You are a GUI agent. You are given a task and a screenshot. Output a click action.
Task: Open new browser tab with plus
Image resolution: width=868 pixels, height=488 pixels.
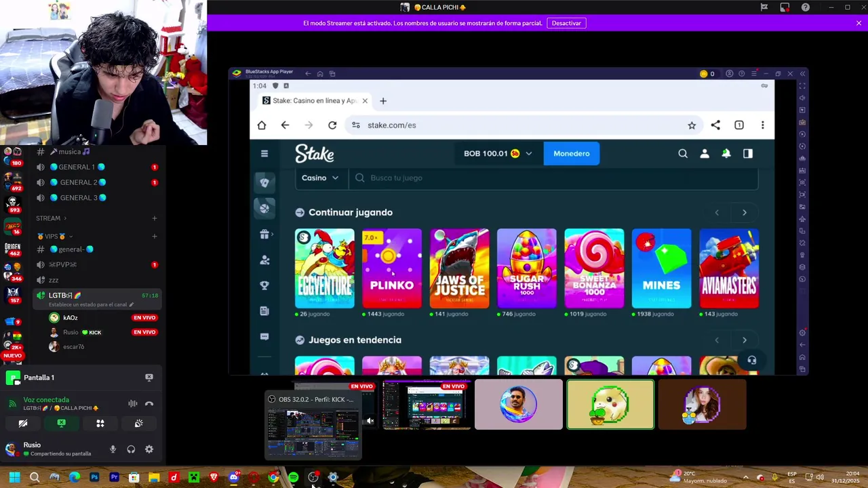(x=383, y=101)
